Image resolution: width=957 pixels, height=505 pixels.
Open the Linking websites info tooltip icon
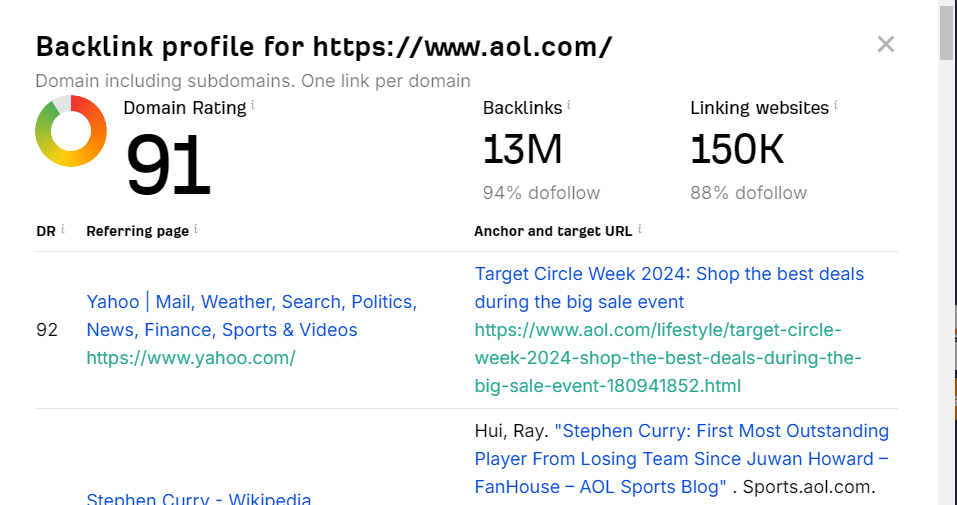tap(836, 105)
